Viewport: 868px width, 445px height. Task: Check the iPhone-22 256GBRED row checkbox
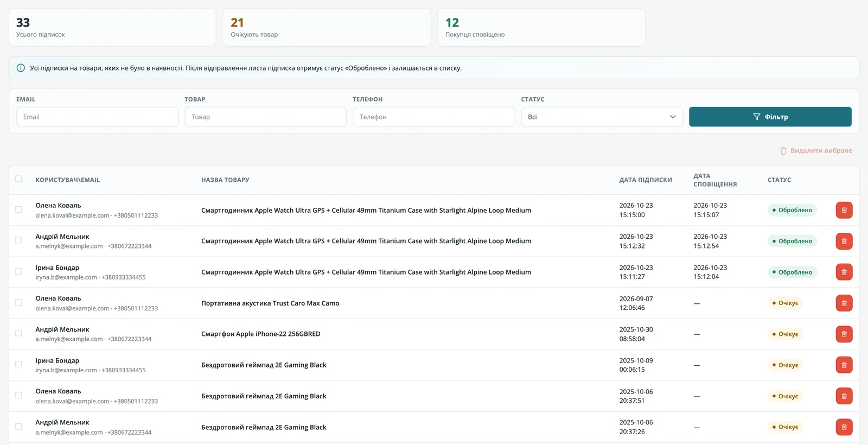tap(18, 333)
